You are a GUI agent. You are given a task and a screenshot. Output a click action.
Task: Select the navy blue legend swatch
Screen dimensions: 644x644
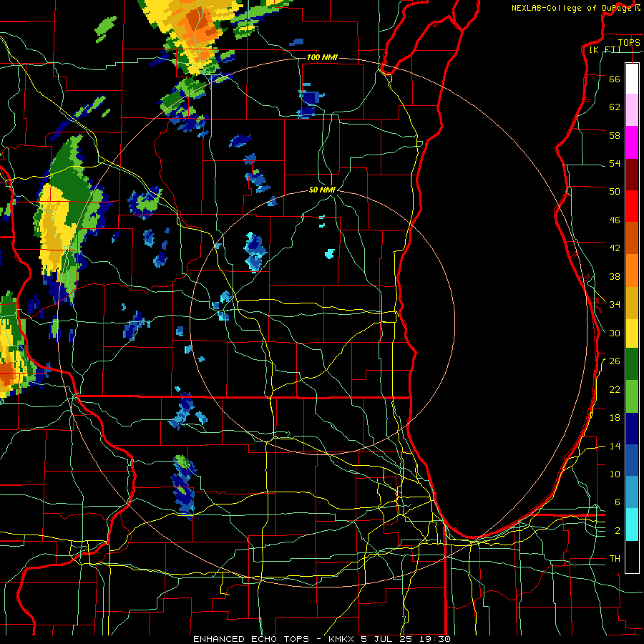[632, 429]
